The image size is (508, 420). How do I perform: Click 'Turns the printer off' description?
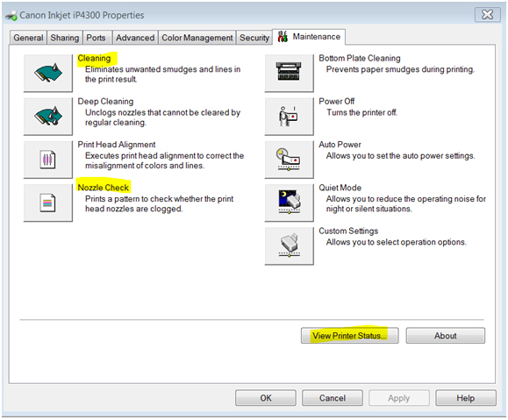tap(361, 112)
